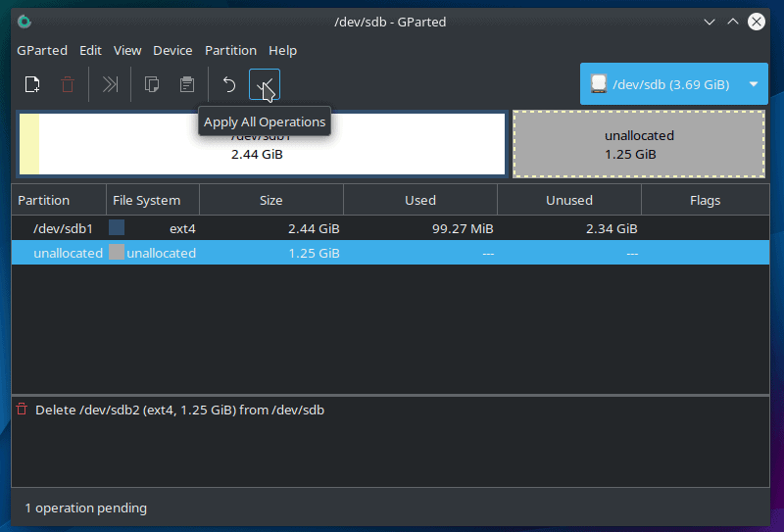Apply all pending operations
Image resolution: width=784 pixels, height=532 pixels.
point(265,84)
